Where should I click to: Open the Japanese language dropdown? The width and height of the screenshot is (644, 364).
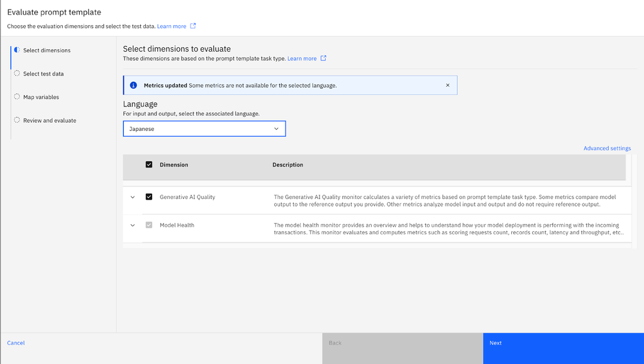(x=204, y=128)
